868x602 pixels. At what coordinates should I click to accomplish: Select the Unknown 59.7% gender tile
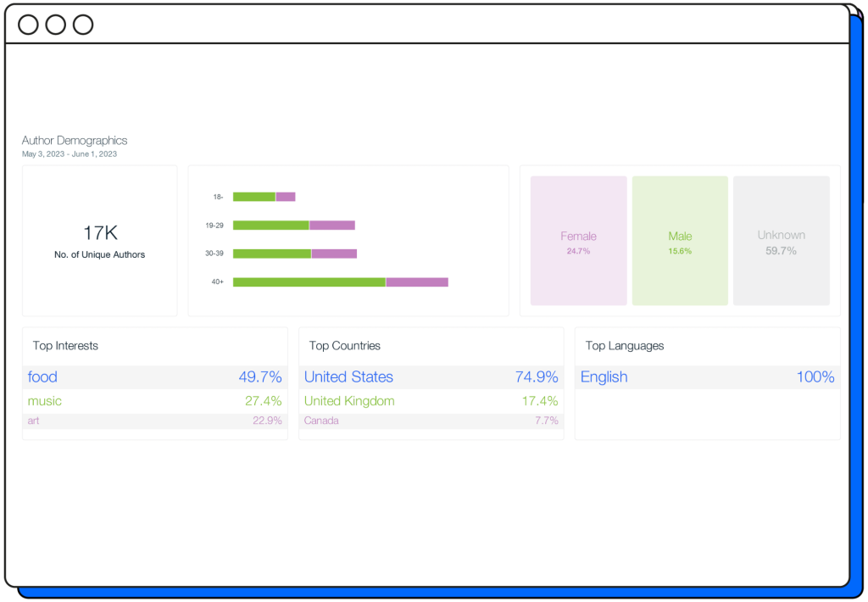[x=781, y=241]
